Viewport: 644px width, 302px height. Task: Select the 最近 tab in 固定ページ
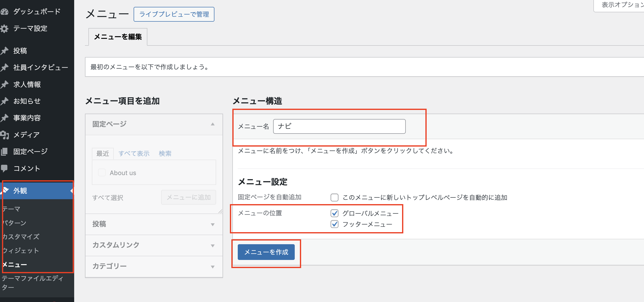tap(102, 154)
